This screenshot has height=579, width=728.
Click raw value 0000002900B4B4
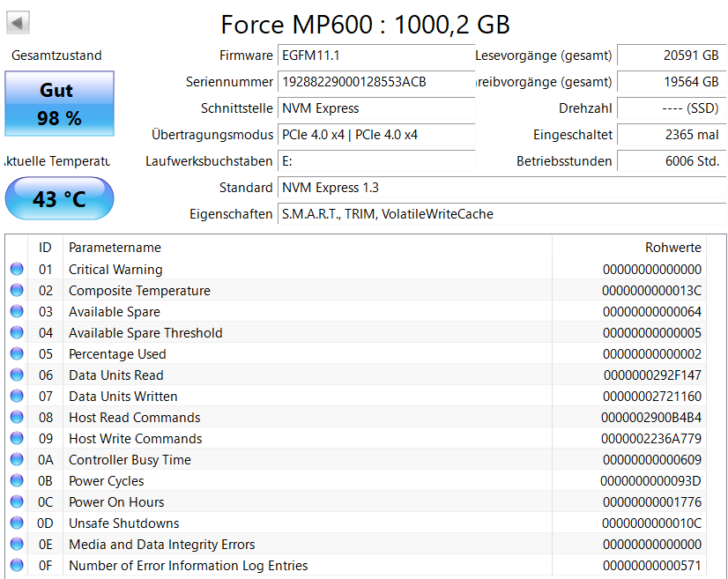(651, 418)
